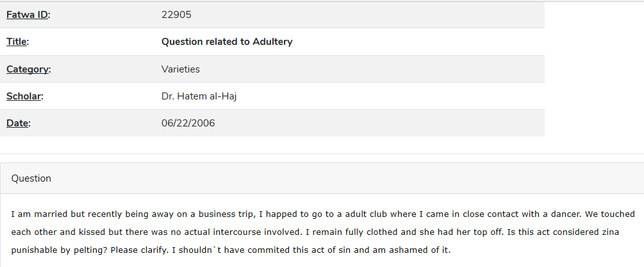Click the underlined Category label
This screenshot has height=267, width=644.
coord(27,69)
